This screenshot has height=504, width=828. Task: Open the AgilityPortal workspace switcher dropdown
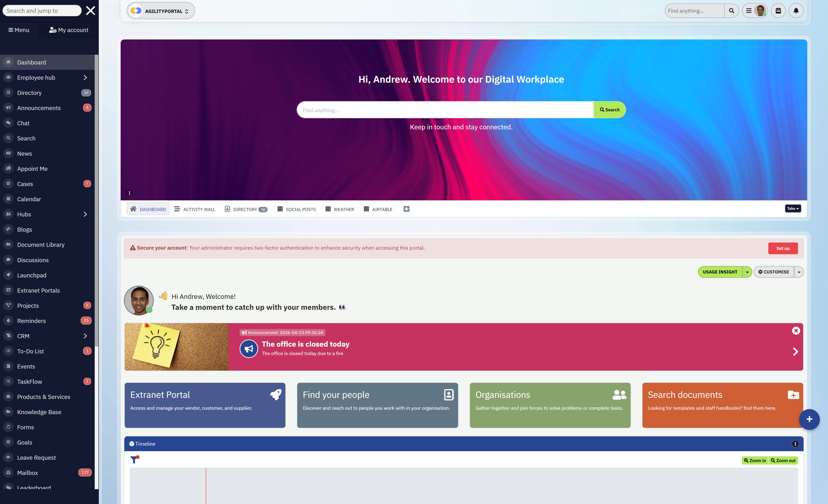161,11
